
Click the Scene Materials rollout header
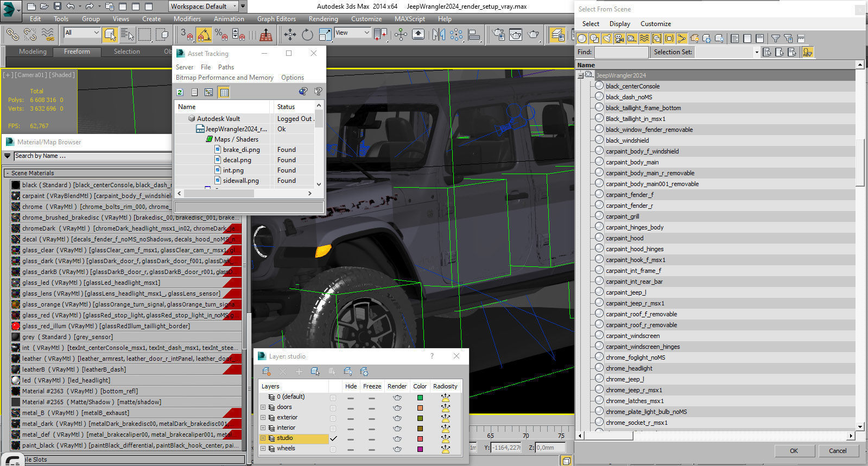tap(124, 173)
